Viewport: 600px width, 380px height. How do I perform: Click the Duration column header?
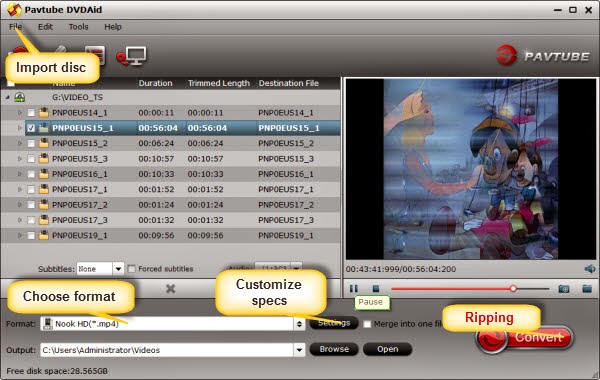[x=155, y=83]
